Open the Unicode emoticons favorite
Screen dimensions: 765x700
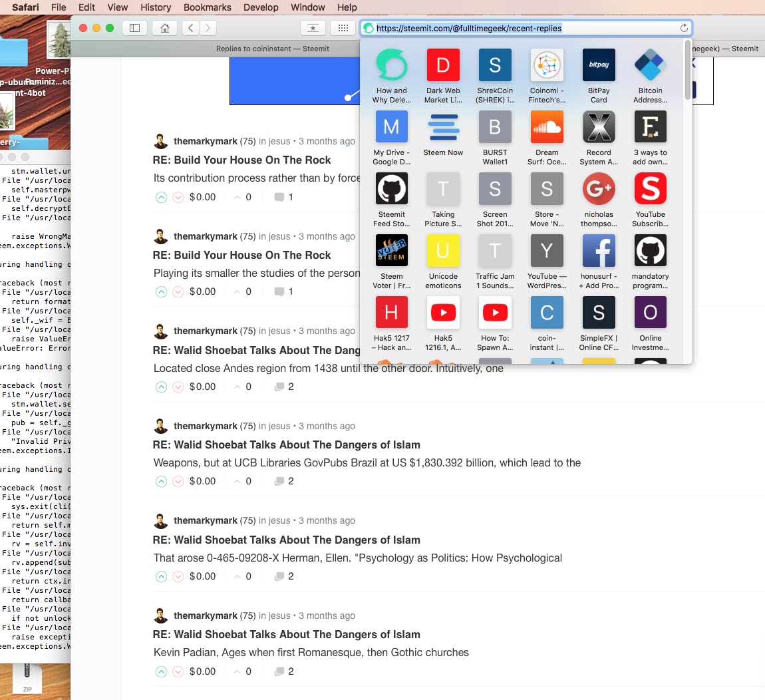click(443, 262)
